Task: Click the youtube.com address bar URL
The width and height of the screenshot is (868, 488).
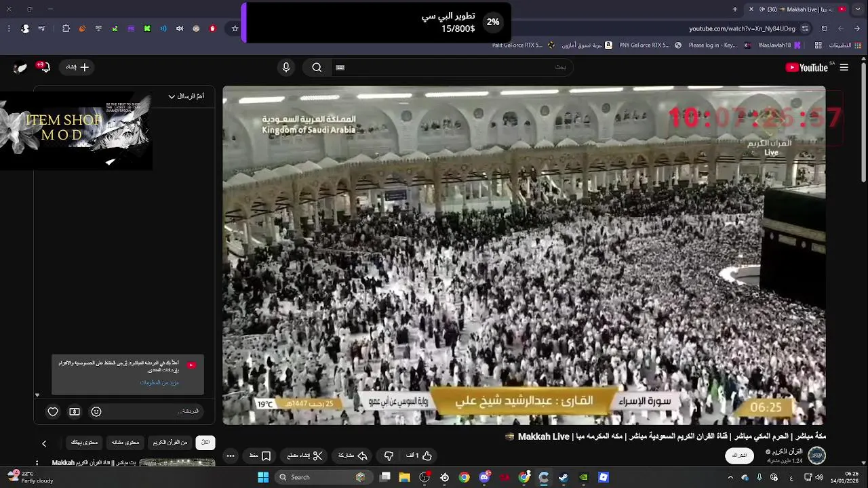Action: click(x=742, y=28)
